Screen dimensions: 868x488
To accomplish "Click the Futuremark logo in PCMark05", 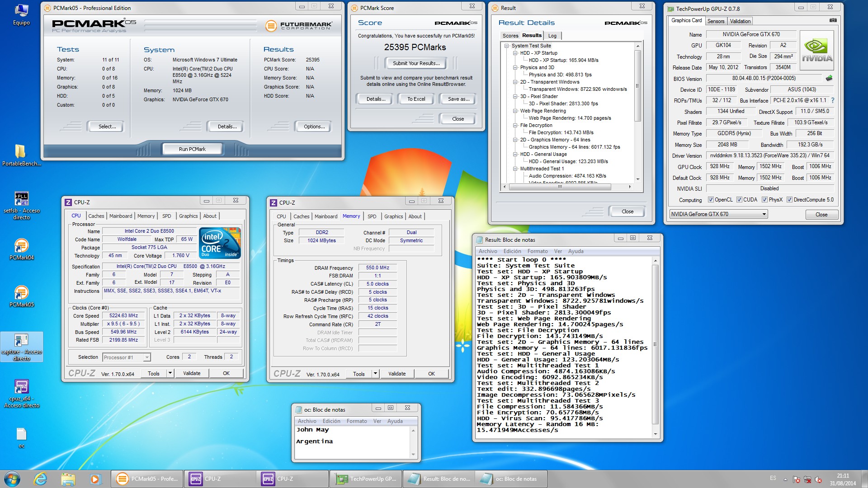I will (298, 26).
